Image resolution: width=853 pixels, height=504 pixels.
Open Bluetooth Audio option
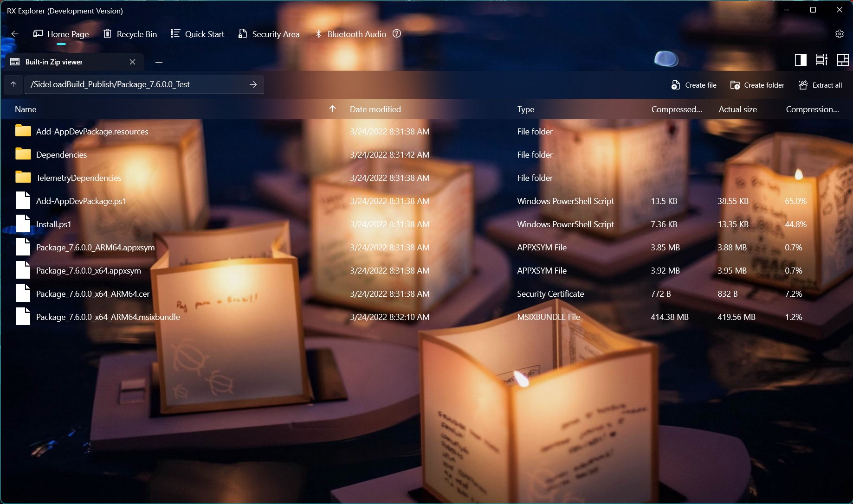[x=350, y=34]
